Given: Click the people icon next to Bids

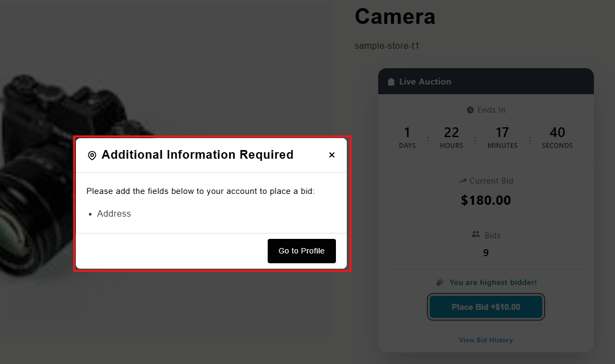Looking at the screenshot, I should point(476,235).
